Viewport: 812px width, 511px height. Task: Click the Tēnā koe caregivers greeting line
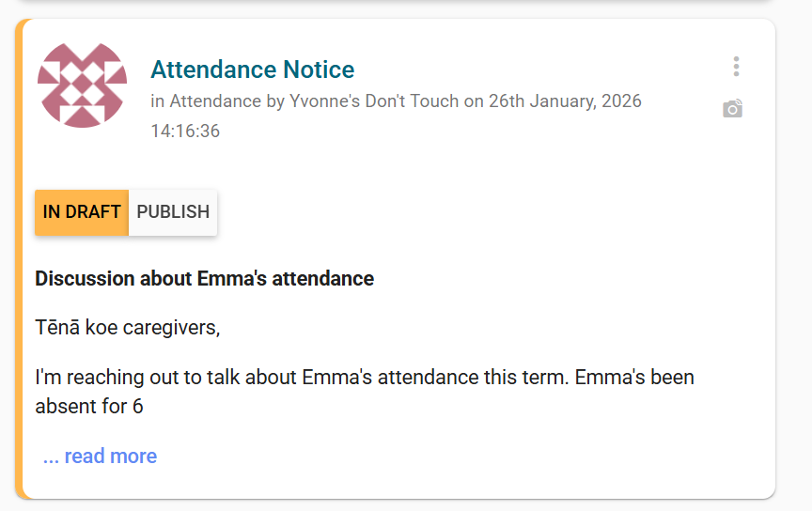click(127, 328)
